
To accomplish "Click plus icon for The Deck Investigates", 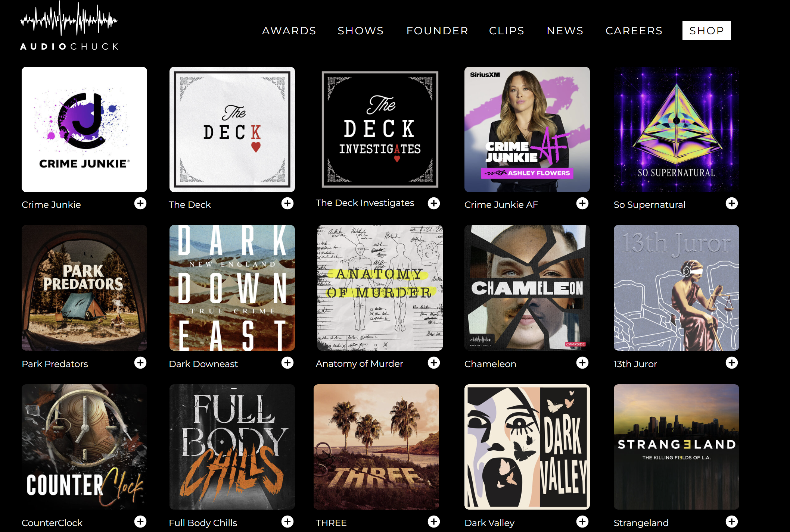I will [x=434, y=203].
